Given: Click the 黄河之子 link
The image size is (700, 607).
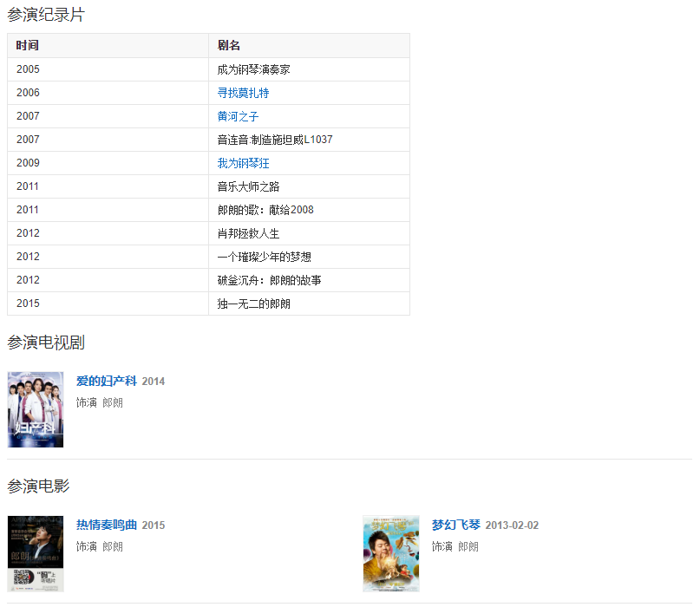Looking at the screenshot, I should click(238, 116).
